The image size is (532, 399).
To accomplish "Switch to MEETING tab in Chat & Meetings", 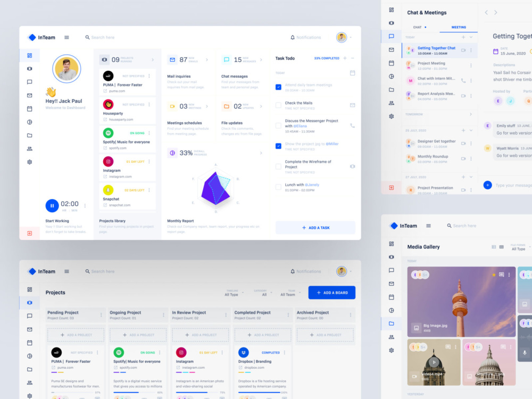I will 459,27.
